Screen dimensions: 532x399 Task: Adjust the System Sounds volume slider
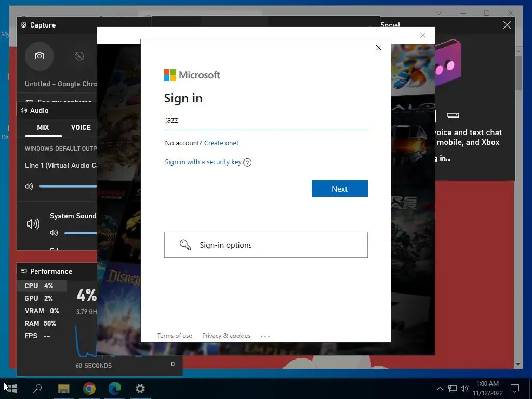81,233
